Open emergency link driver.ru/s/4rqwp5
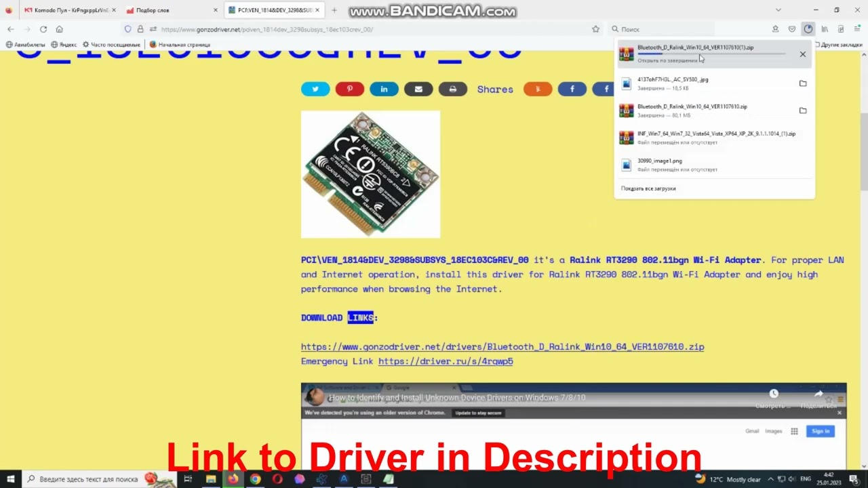The height and width of the screenshot is (488, 868). [446, 361]
